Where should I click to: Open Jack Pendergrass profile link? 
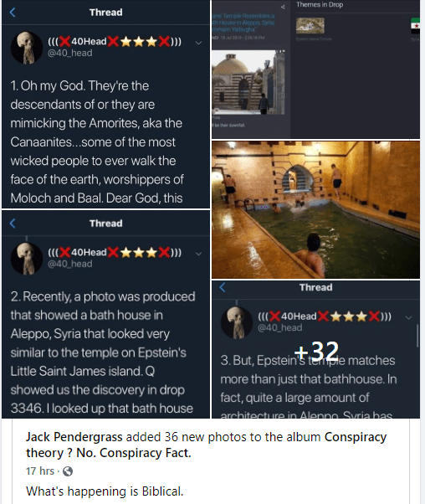(74, 437)
